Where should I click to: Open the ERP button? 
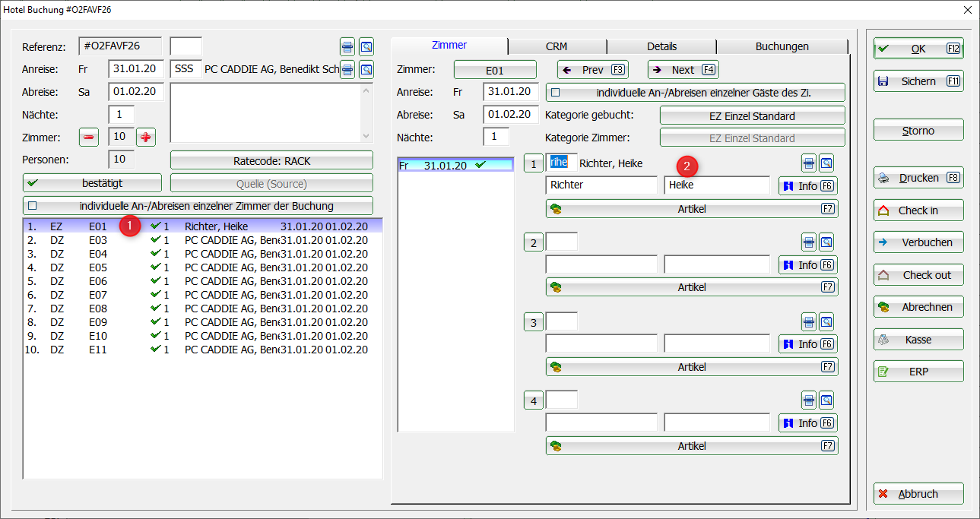[x=918, y=372]
